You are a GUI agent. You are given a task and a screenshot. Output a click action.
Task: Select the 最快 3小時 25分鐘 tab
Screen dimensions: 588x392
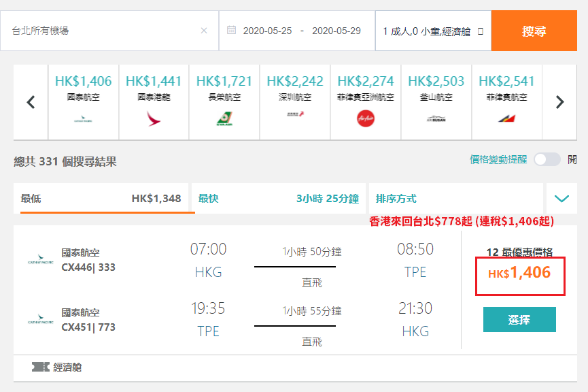tap(279, 198)
